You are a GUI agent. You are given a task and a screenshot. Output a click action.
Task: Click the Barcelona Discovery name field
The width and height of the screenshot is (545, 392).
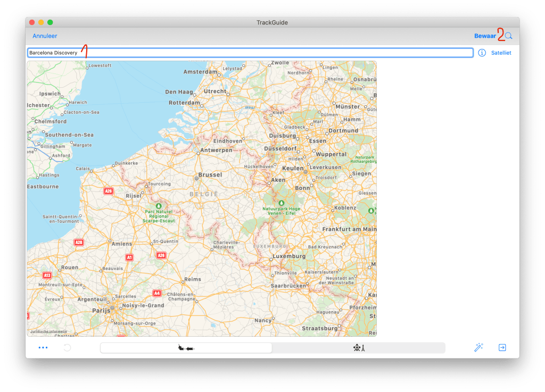pos(250,53)
